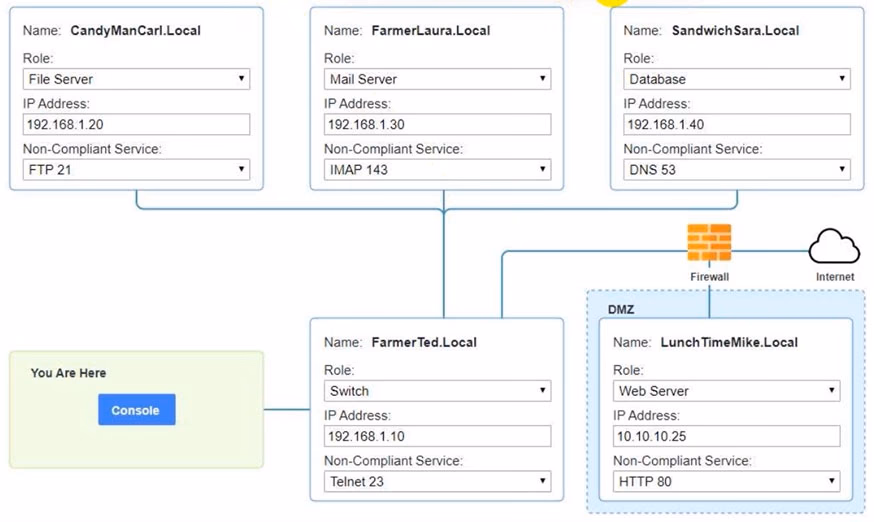The width and height of the screenshot is (874, 522).
Task: Open FarmerTed Non-Compliant Service dropdown Telnet 23
Action: tap(438, 481)
